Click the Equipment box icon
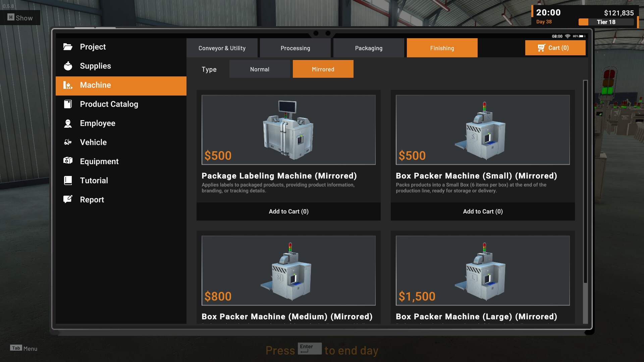Image resolution: width=644 pixels, height=362 pixels. (x=68, y=161)
